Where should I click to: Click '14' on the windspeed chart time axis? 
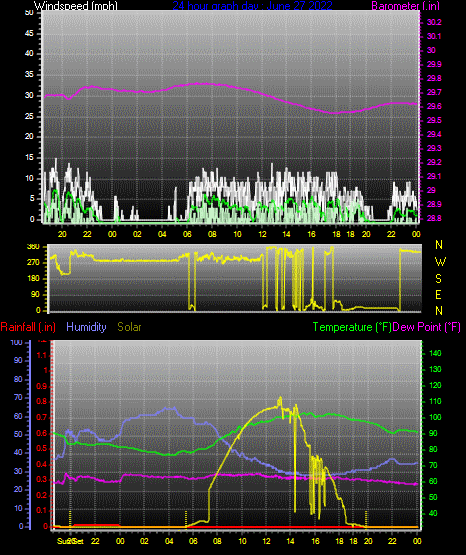pos(286,234)
